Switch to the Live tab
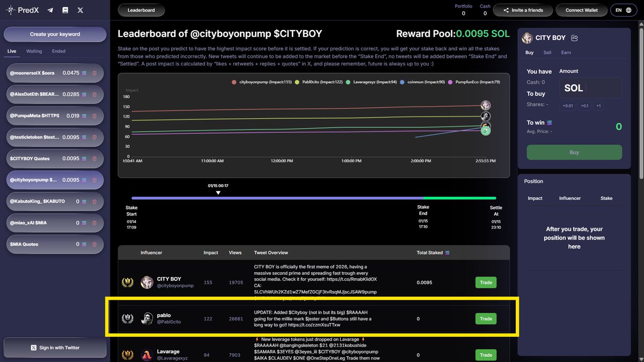The height and width of the screenshot is (362, 644). click(x=11, y=51)
